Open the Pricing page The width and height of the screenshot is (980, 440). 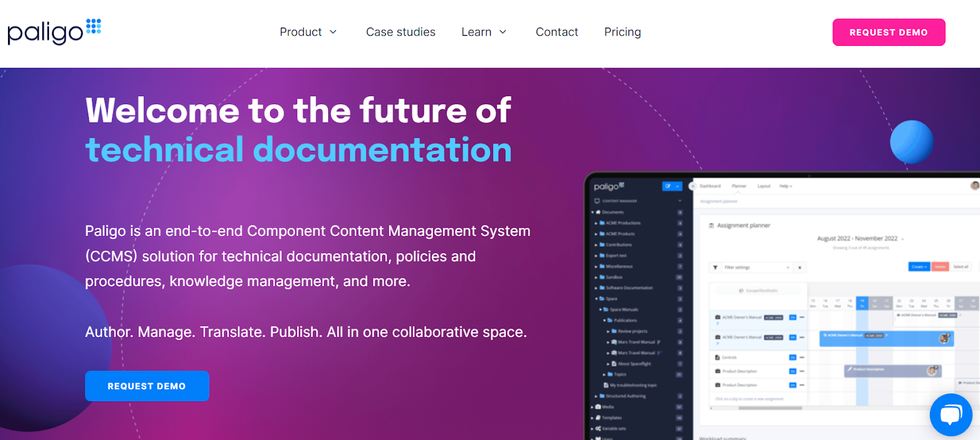(x=622, y=32)
